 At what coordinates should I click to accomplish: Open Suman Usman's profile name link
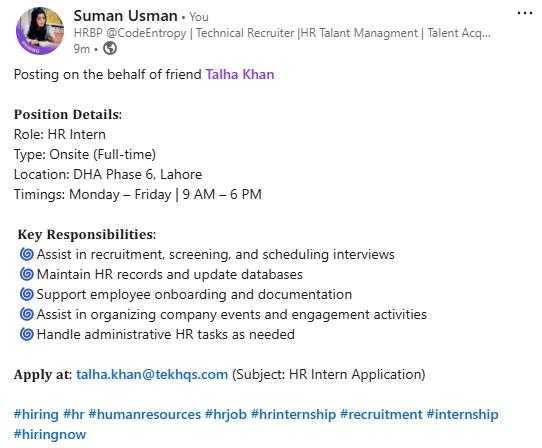pos(125,16)
